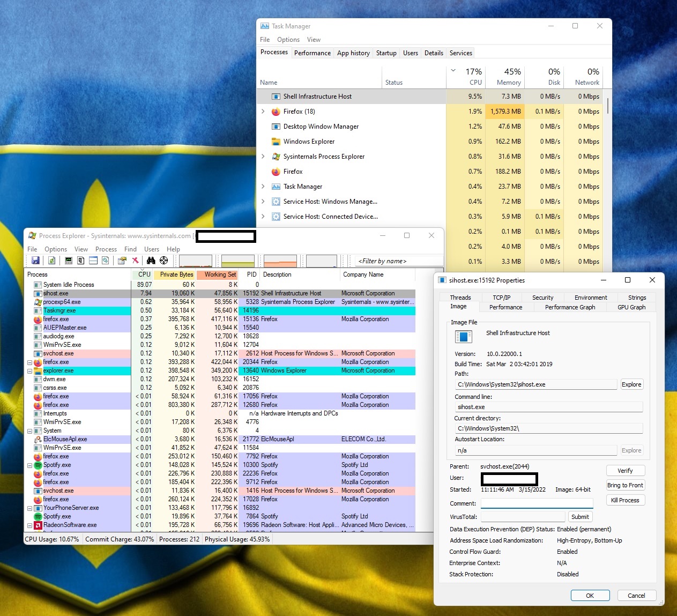Screen dimensions: 677x616
Task: Click the Show Process Tree toolbar icon
Action: [x=81, y=261]
